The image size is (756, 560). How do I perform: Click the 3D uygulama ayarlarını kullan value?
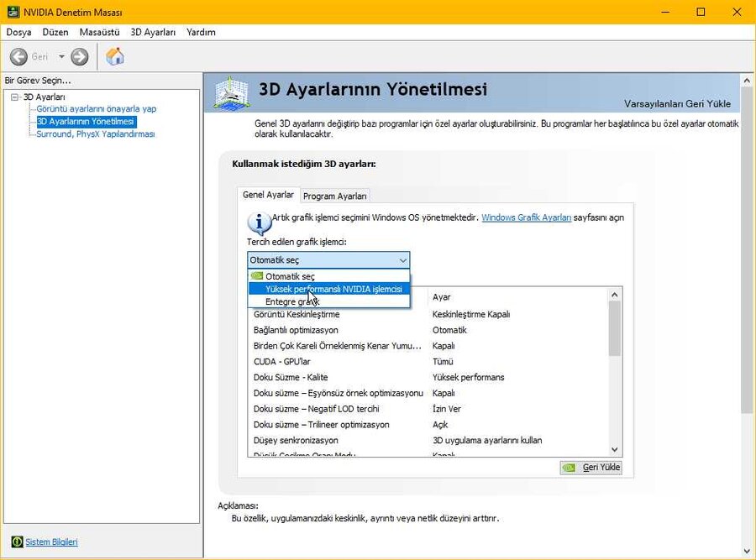coord(487,441)
